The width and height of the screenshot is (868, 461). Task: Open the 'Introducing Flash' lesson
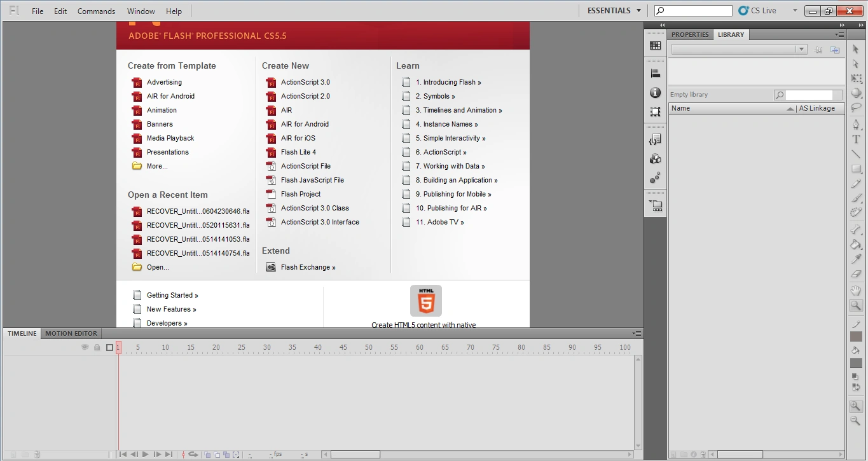(x=442, y=82)
